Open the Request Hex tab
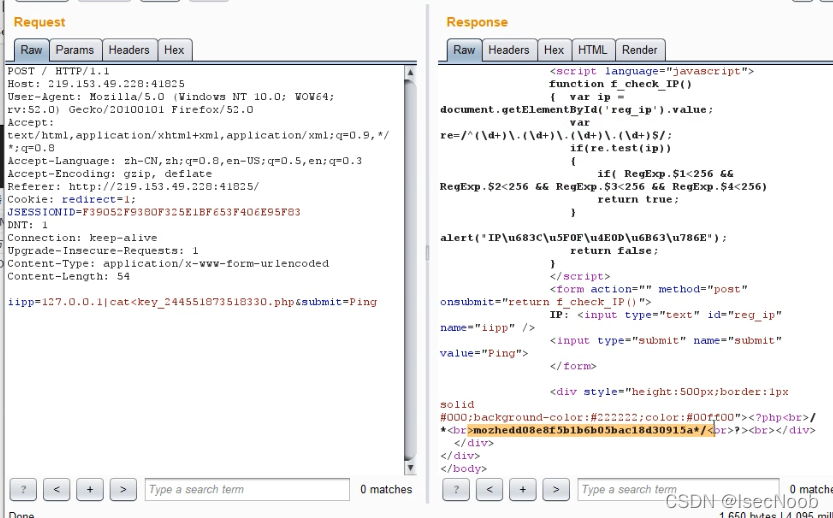The height and width of the screenshot is (518, 833). (x=174, y=50)
